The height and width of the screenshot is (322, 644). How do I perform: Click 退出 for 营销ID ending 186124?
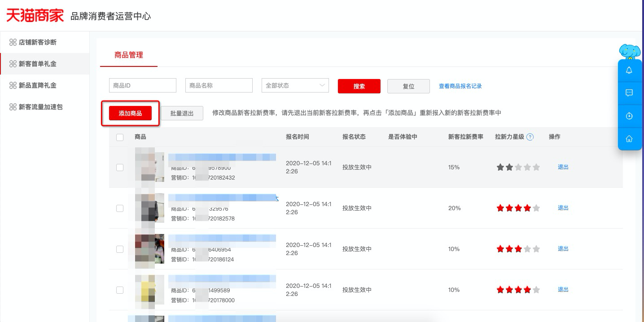[x=563, y=249]
